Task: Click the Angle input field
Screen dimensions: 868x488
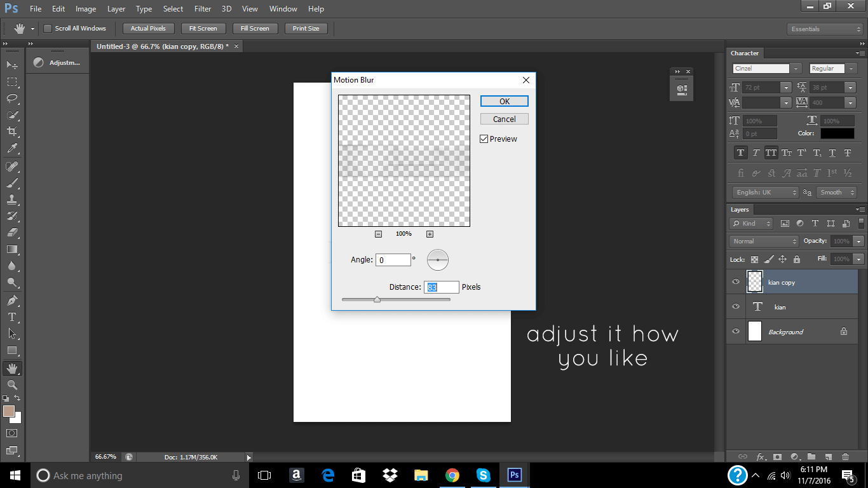Action: coord(393,260)
